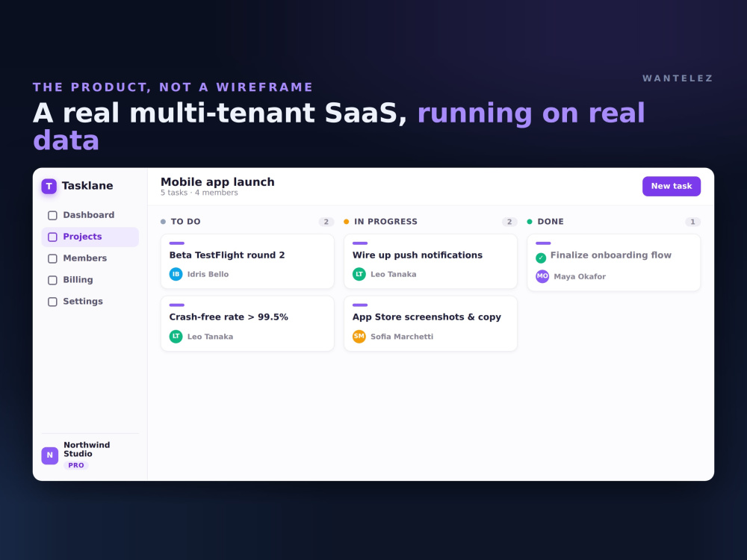Click the Idris Bello assignee name
Viewport: 747px width, 560px height.
pyautogui.click(x=208, y=274)
